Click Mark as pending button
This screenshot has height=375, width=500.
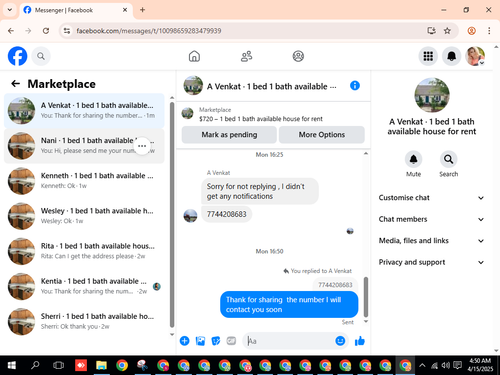229,135
